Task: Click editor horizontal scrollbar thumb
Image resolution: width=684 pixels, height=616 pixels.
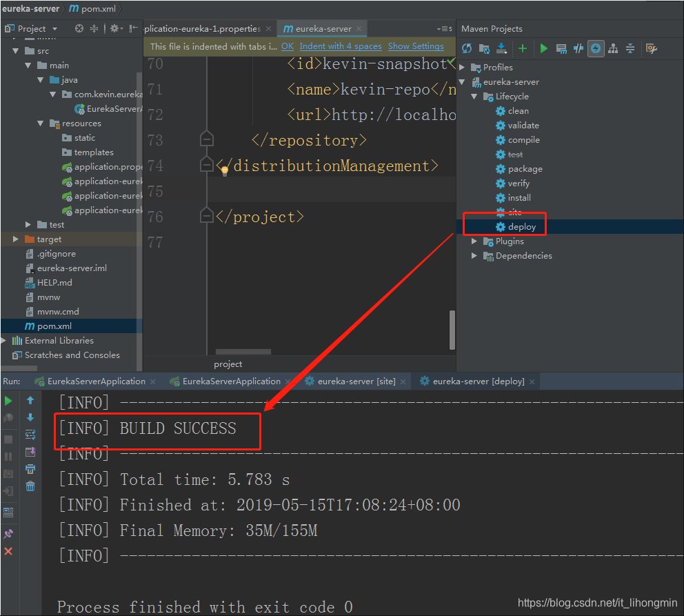Action: 243,352
